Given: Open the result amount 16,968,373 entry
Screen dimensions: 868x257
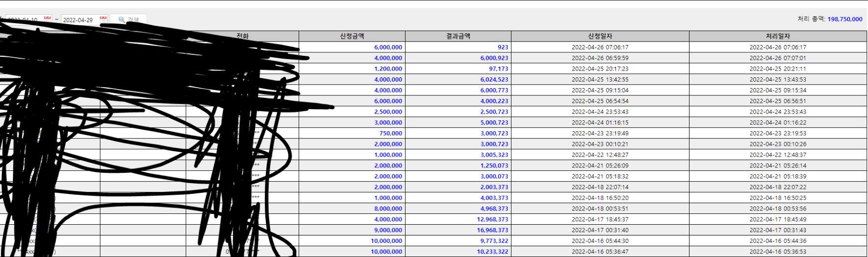Looking at the screenshot, I should coord(492,230).
